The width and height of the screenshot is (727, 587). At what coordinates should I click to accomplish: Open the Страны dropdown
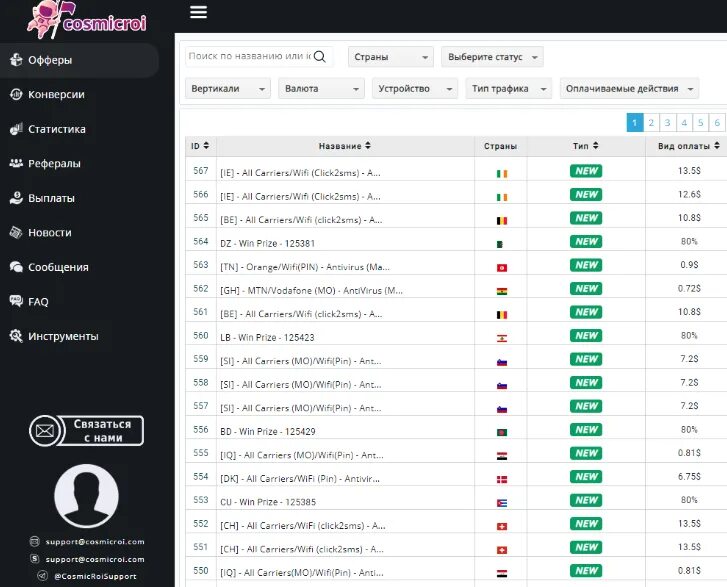[391, 57]
